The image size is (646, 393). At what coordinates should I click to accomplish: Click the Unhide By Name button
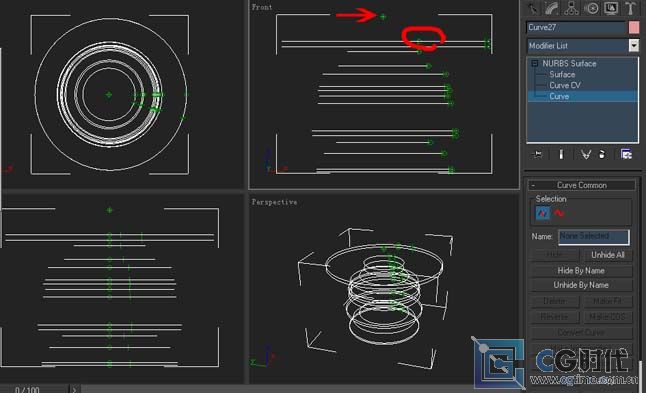(581, 285)
